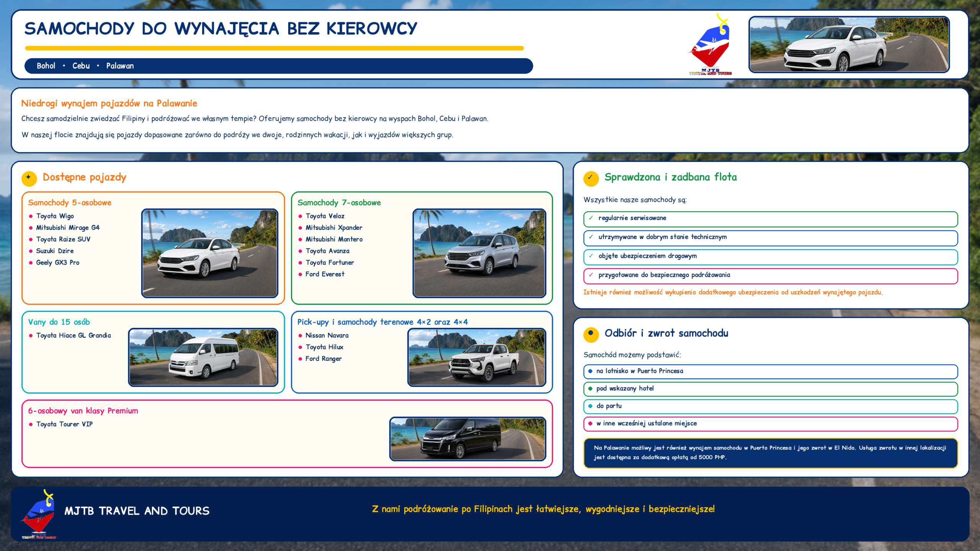Click the regularnie serwisowane item
Image resolution: width=980 pixels, height=551 pixels.
pos(771,219)
